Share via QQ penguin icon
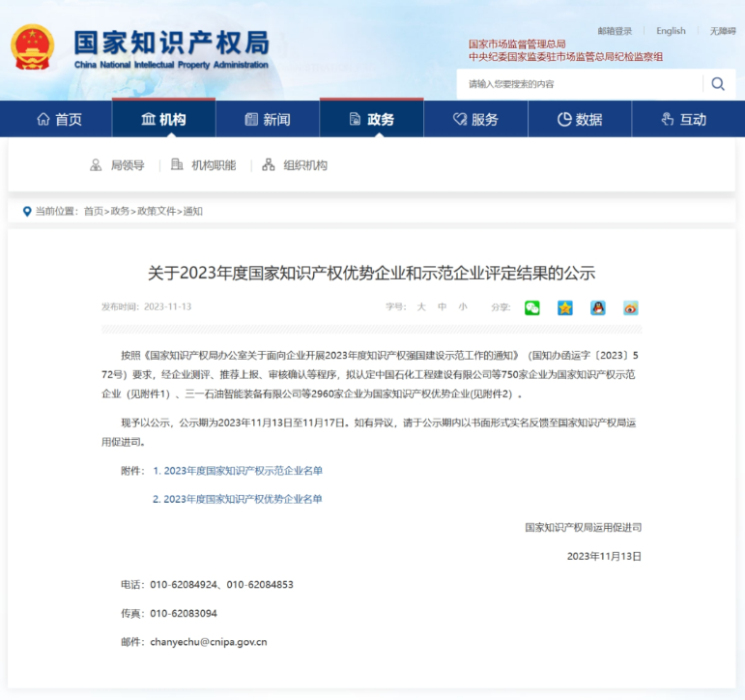This screenshot has height=700, width=745. [598, 307]
